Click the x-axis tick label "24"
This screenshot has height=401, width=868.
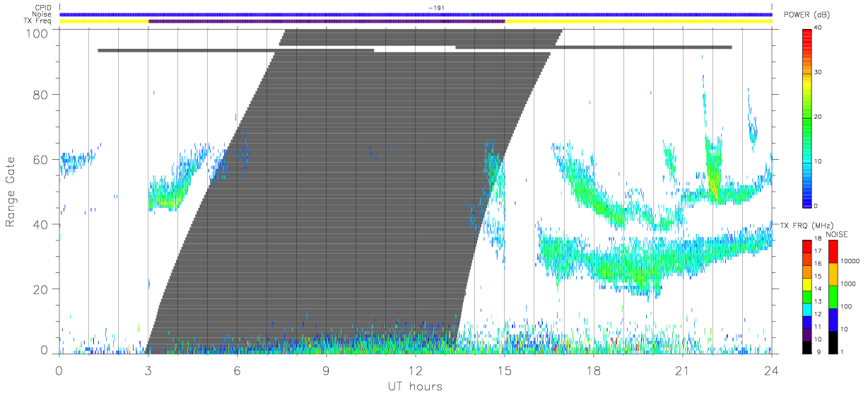click(771, 371)
